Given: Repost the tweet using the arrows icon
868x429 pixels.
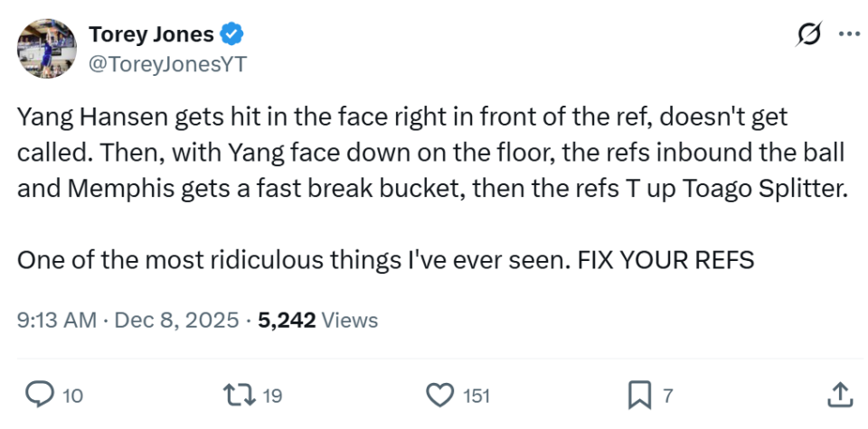Looking at the screenshot, I should tap(237, 394).
